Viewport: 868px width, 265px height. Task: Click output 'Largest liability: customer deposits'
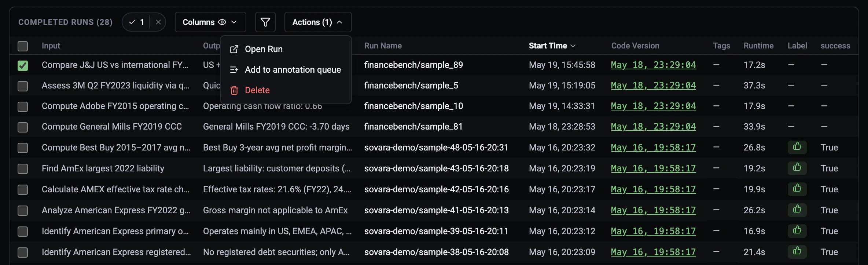tap(277, 168)
